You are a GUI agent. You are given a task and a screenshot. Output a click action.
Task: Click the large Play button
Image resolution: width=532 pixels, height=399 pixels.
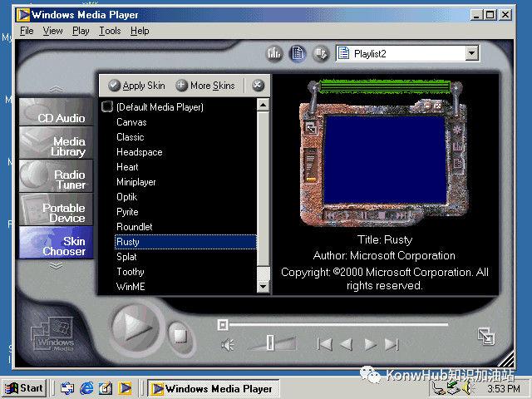tap(136, 328)
